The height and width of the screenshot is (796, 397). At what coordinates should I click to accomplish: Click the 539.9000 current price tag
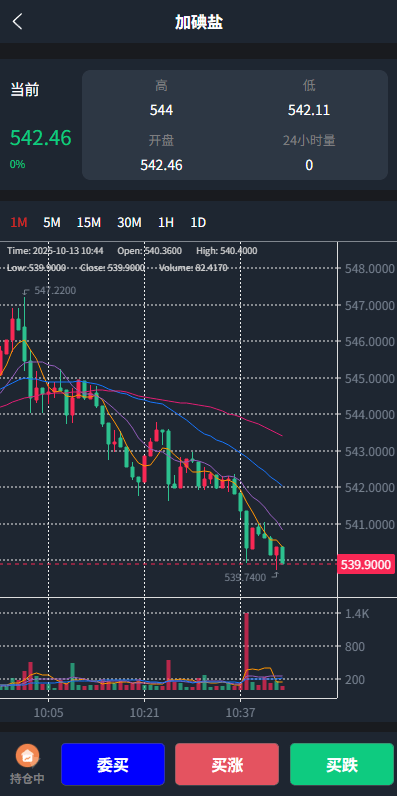(x=366, y=565)
